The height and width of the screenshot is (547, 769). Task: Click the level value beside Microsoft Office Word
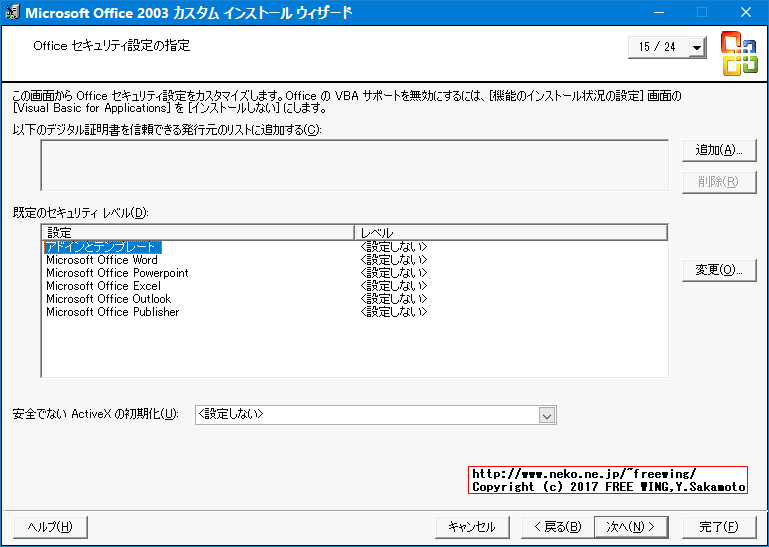[x=393, y=260]
